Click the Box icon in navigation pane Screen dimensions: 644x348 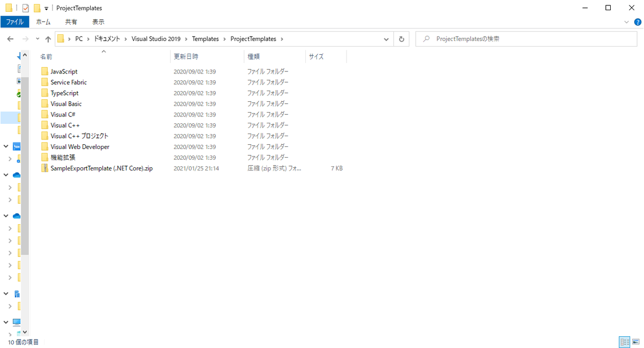[x=17, y=146]
